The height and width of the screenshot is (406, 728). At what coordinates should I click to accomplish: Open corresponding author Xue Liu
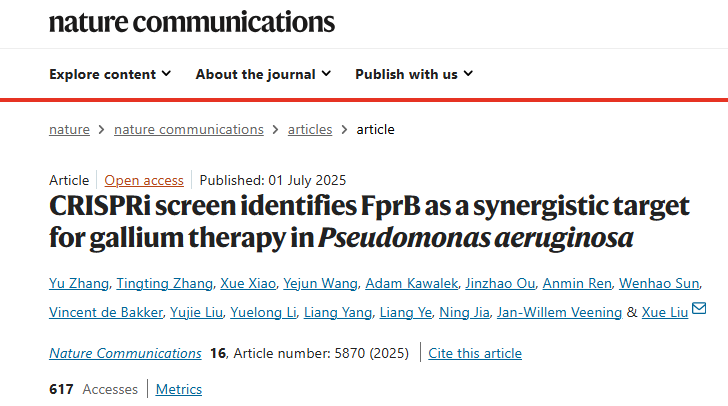tap(665, 312)
